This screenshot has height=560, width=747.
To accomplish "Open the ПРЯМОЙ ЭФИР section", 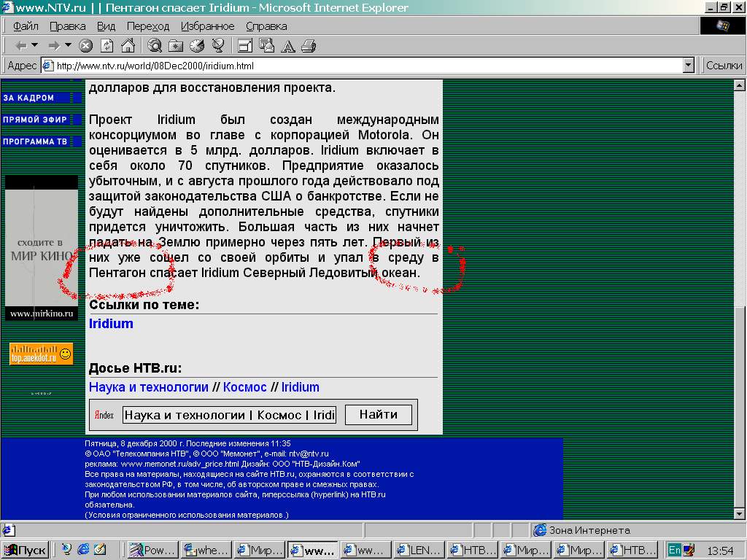I will tap(42, 120).
